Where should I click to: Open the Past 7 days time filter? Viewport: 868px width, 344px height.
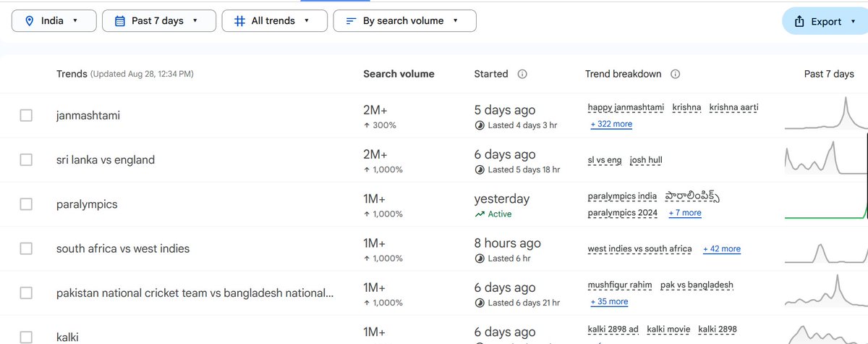(x=159, y=21)
